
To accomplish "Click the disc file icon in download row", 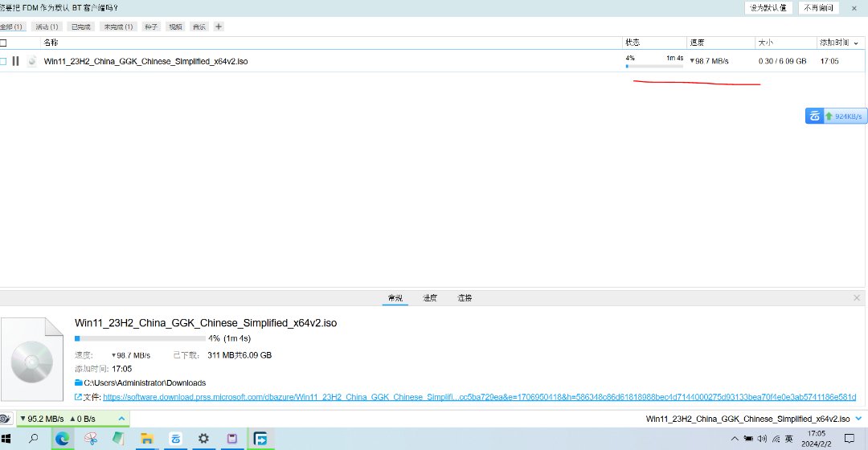I will [x=31, y=61].
